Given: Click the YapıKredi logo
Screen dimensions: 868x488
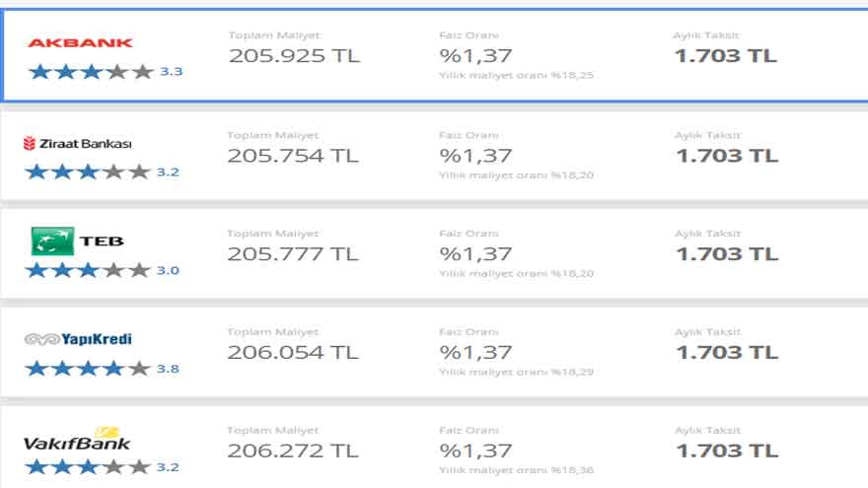Looking at the screenshot, I should [78, 339].
